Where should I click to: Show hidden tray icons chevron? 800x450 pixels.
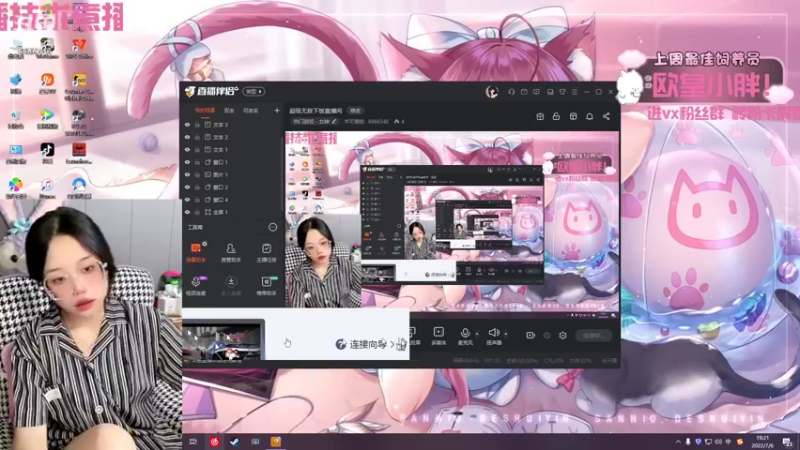click(678, 442)
